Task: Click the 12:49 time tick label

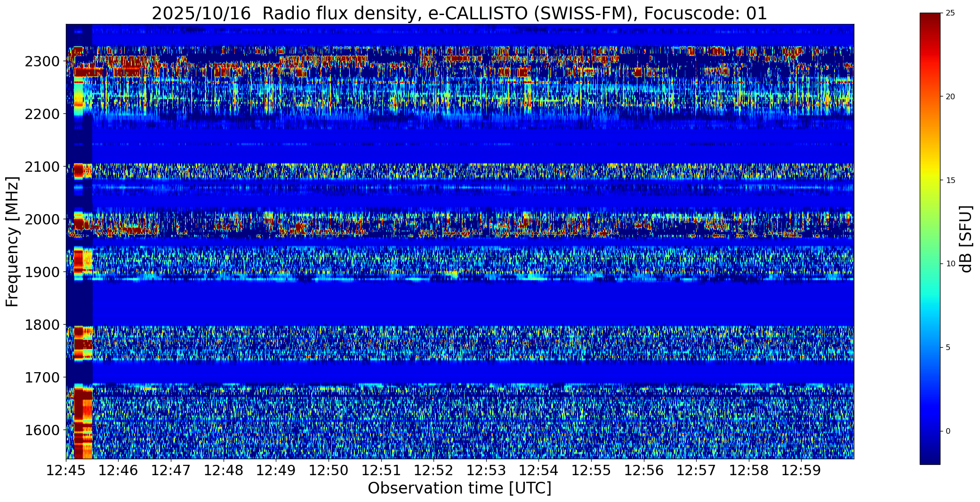Action: tap(276, 470)
